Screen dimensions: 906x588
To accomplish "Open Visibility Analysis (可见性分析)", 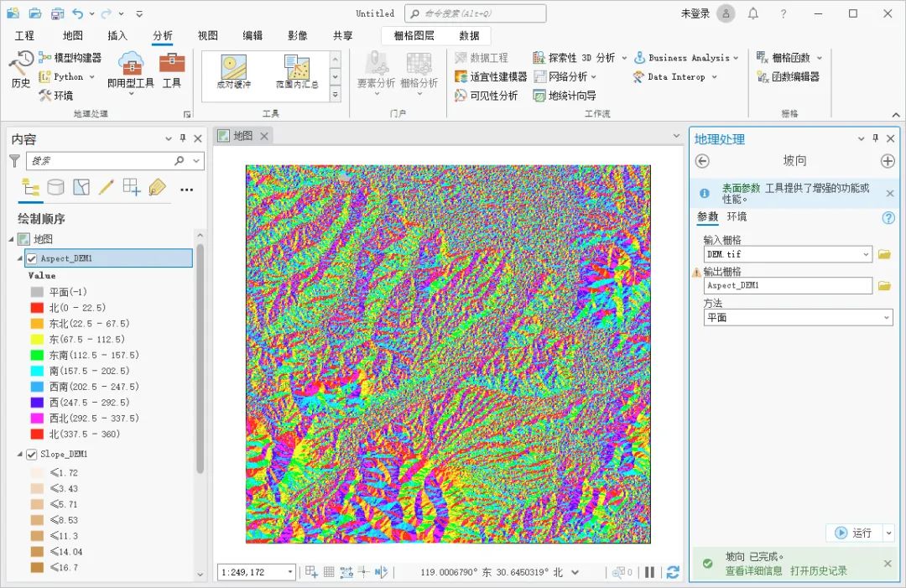I will click(x=486, y=96).
